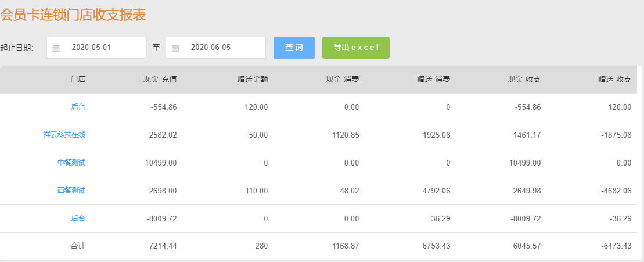Select gift amount 110.00
This screenshot has width=644, height=262.
(x=257, y=191)
